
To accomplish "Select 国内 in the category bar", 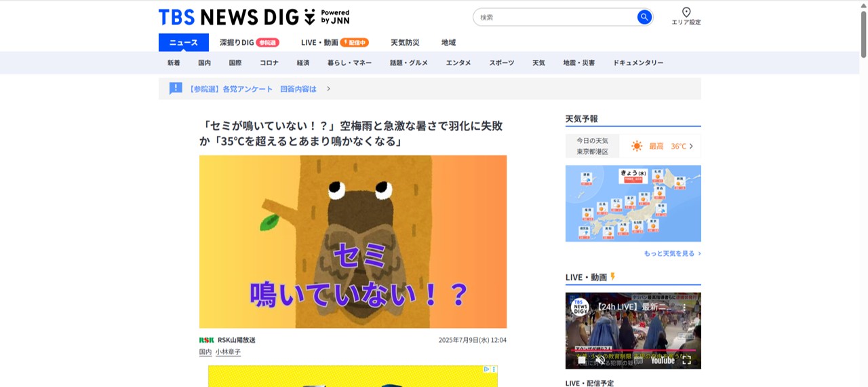I will point(204,62).
